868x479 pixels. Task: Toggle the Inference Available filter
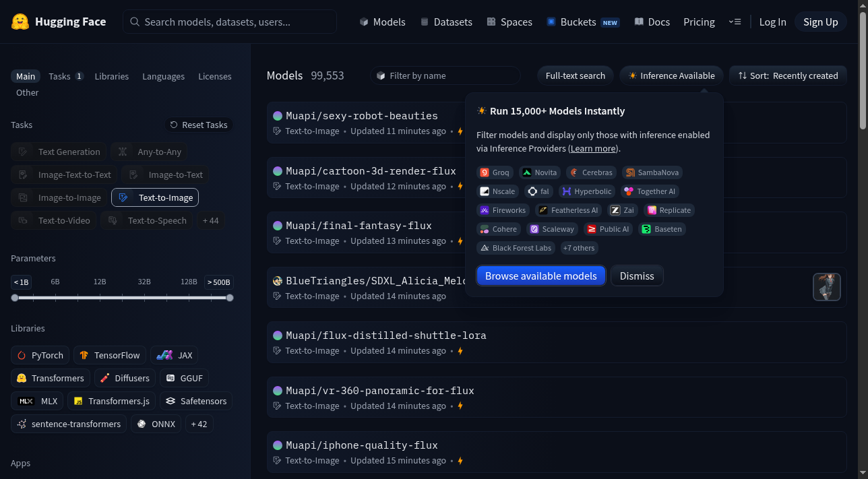click(x=671, y=75)
